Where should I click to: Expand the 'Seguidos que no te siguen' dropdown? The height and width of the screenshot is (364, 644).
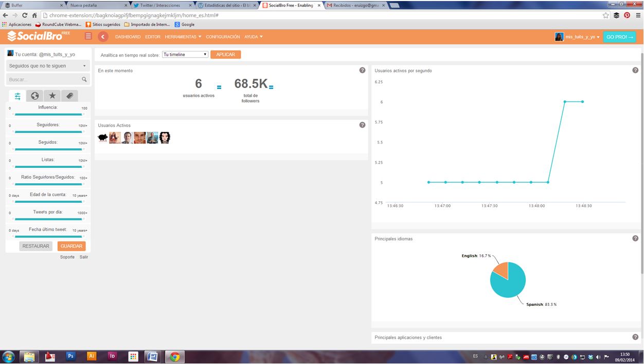tap(48, 66)
